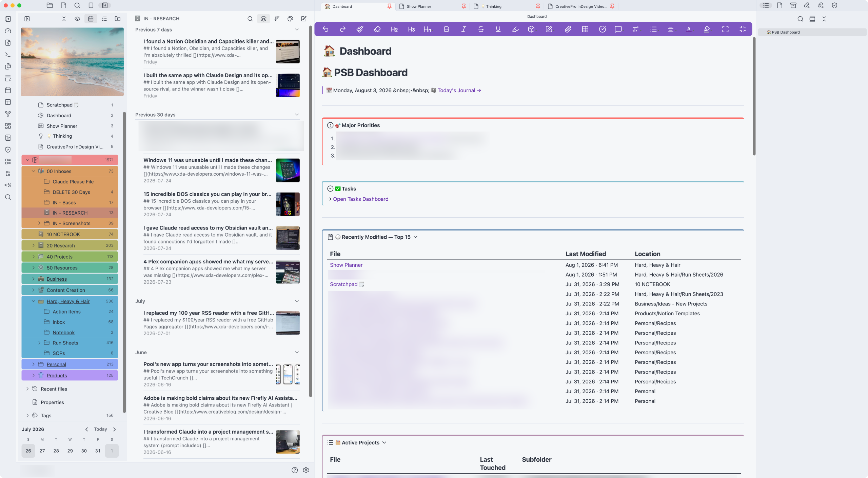Go to the previous month in calendar
This screenshot has width=868, height=478.
pyautogui.click(x=87, y=429)
